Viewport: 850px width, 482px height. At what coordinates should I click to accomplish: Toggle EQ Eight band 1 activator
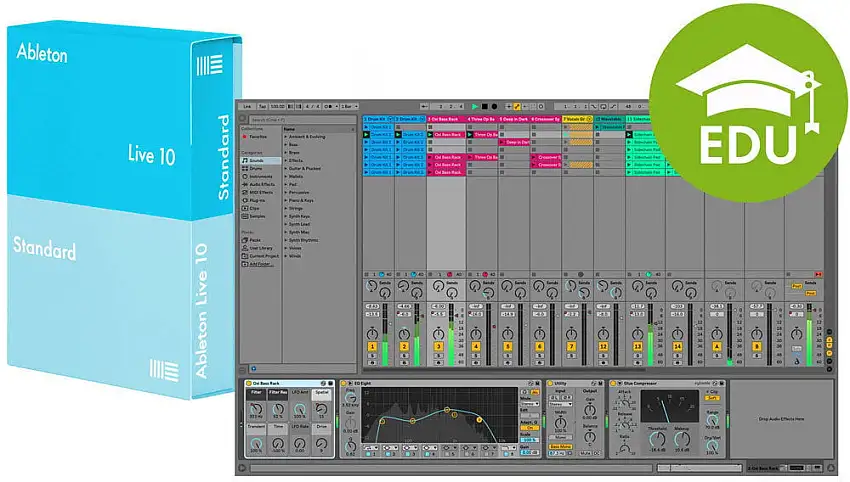click(368, 454)
